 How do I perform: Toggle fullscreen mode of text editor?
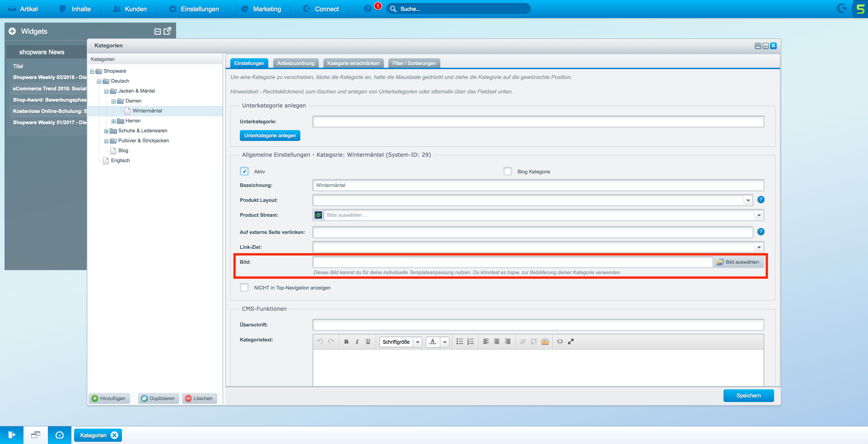pyautogui.click(x=571, y=341)
